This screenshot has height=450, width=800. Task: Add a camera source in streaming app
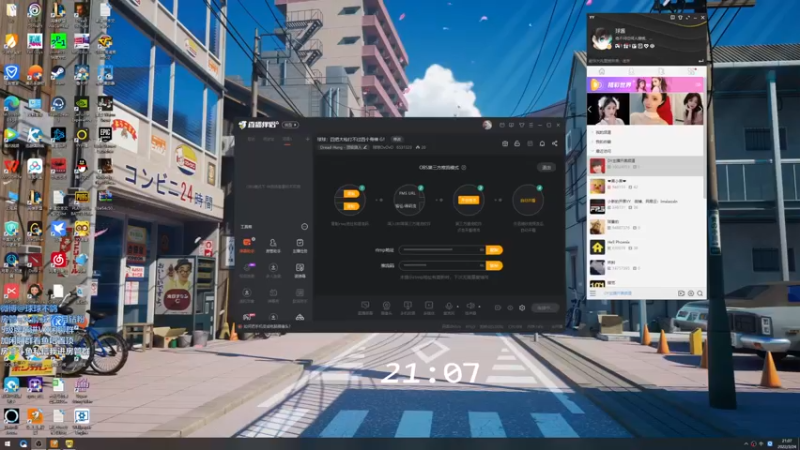point(386,308)
